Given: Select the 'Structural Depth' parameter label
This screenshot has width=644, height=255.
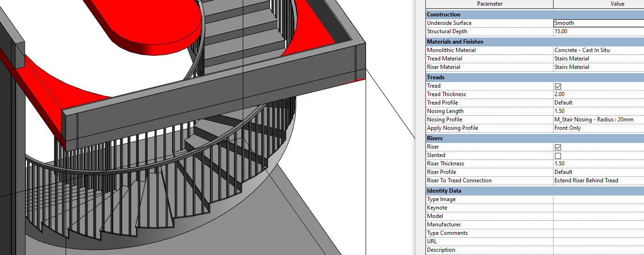Looking at the screenshot, I should (x=447, y=31).
